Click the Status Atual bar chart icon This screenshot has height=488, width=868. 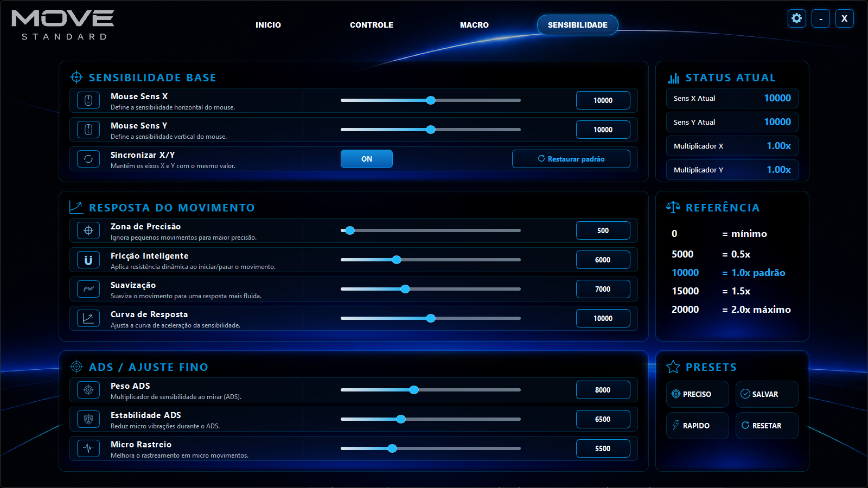[673, 78]
